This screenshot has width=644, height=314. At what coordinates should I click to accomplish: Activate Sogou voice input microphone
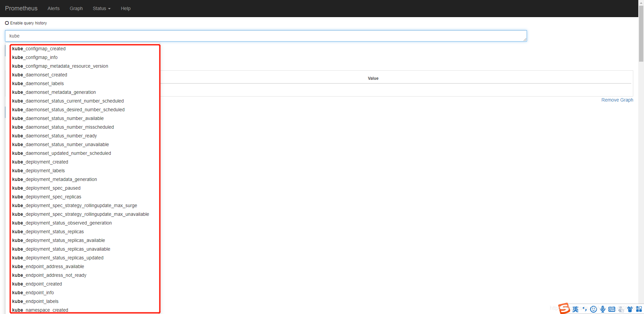tap(603, 309)
